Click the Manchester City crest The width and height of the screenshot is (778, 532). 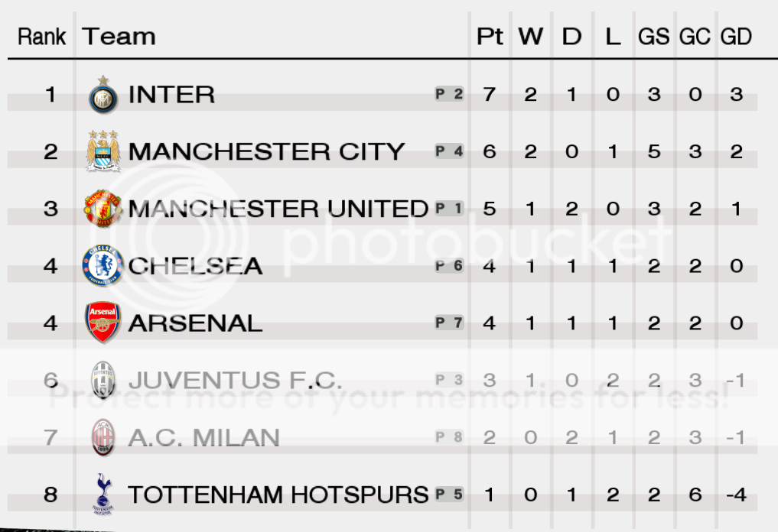103,151
